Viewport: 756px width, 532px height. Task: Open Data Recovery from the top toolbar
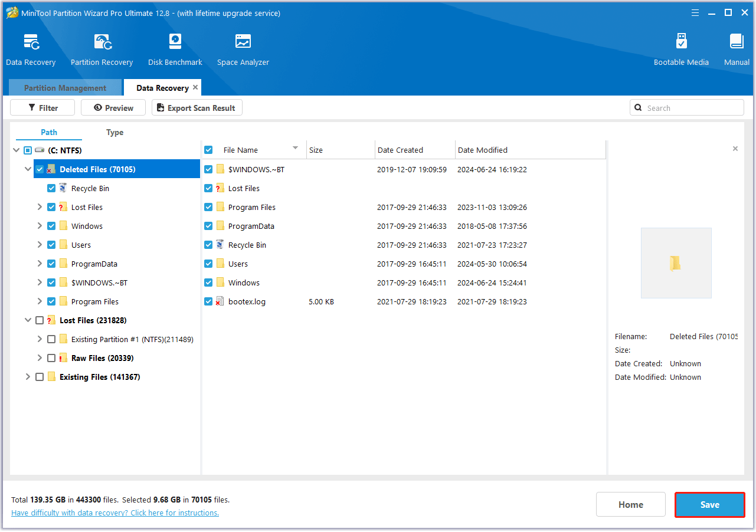click(x=31, y=50)
